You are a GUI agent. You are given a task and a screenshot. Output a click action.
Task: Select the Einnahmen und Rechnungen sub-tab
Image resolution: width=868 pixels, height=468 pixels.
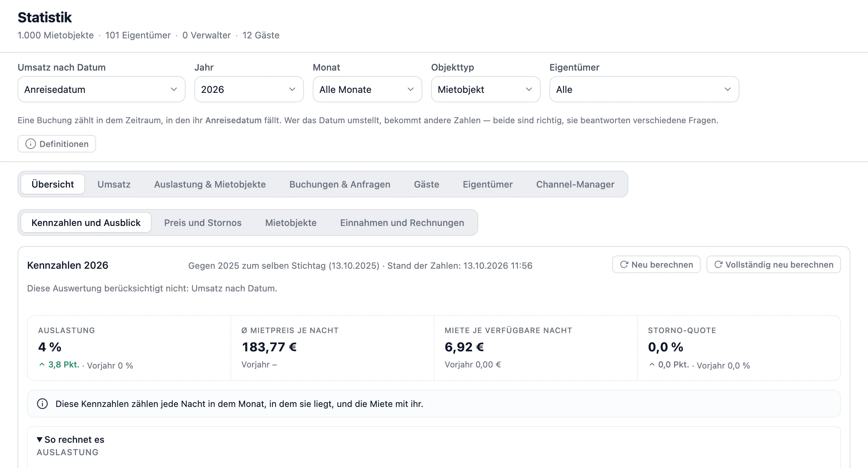402,223
